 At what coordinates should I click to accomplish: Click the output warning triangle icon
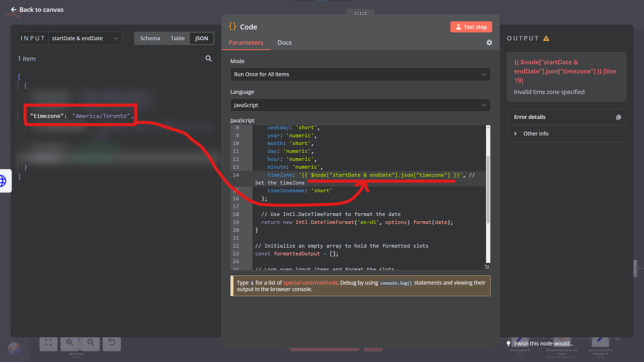(546, 38)
